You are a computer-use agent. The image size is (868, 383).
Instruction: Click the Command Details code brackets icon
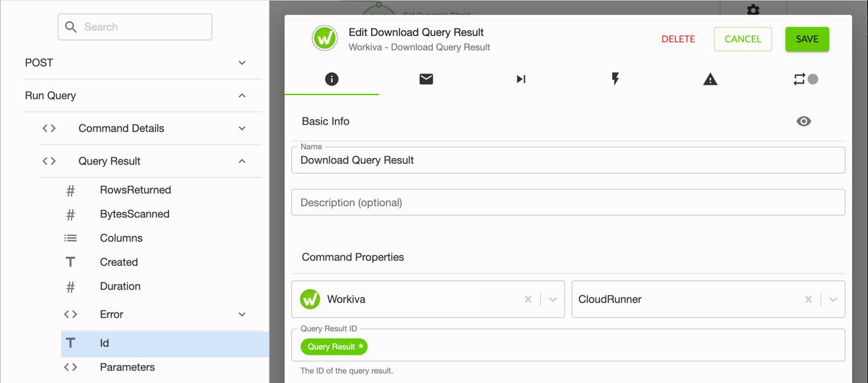click(50, 129)
